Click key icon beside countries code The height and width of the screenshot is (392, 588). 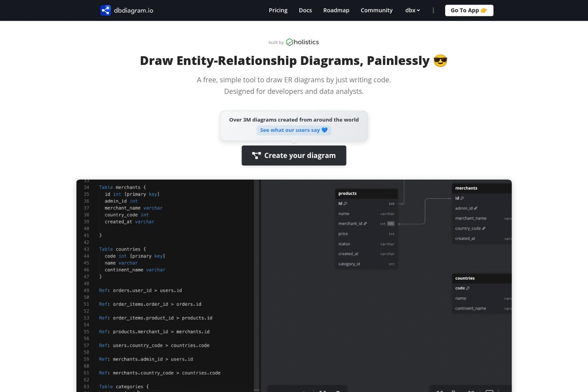(x=468, y=288)
